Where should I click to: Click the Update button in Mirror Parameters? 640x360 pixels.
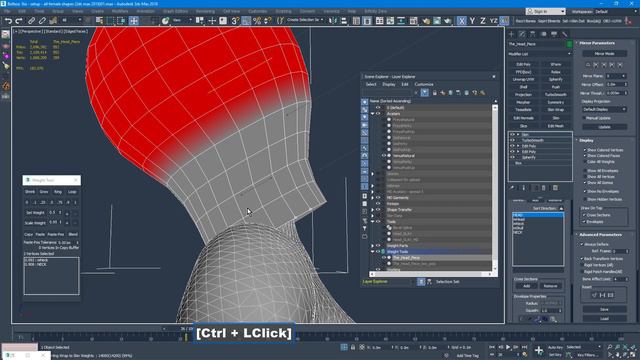coord(604,127)
